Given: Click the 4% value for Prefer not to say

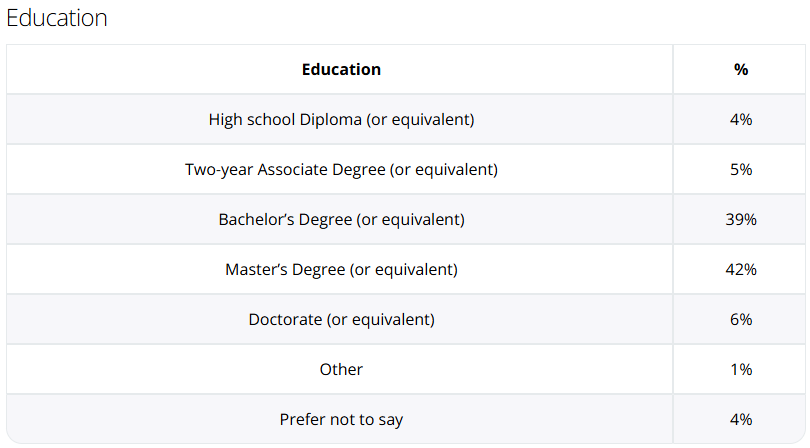Looking at the screenshot, I should [741, 420].
